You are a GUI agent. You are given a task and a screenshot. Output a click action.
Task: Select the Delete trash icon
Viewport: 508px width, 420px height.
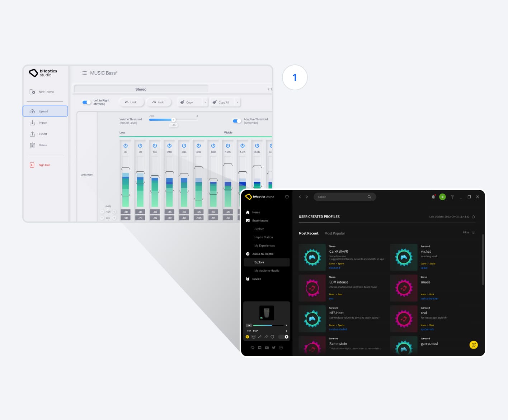pyautogui.click(x=32, y=145)
